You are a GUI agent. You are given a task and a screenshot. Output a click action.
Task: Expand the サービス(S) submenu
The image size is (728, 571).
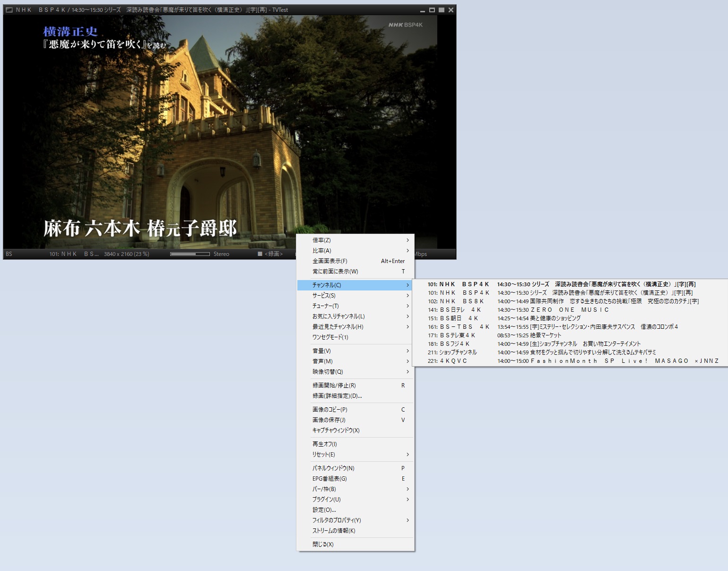pyautogui.click(x=355, y=296)
